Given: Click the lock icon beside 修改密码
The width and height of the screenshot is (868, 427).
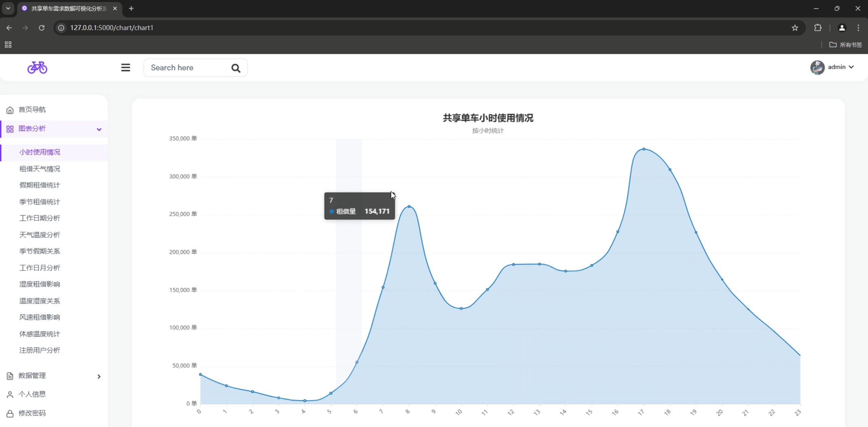Looking at the screenshot, I should click(10, 414).
